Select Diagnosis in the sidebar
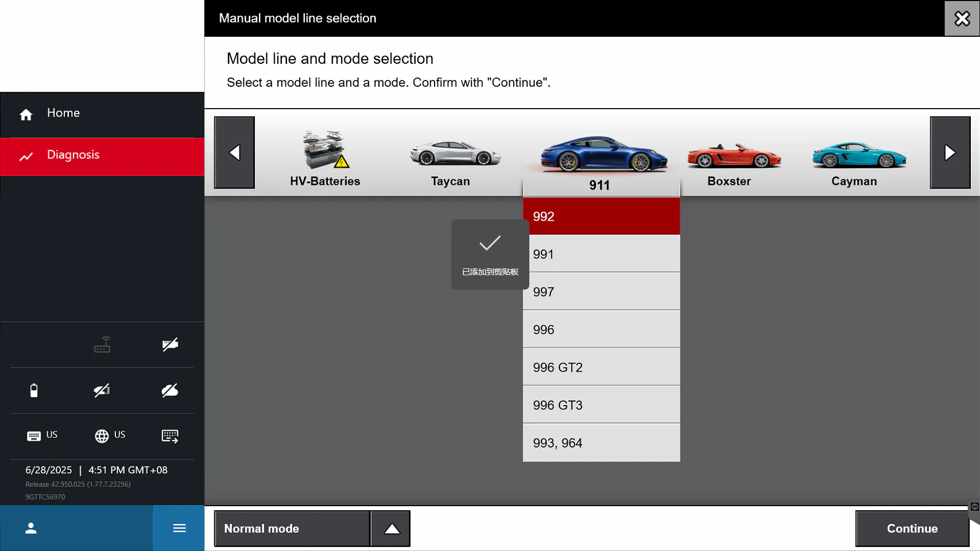Image resolution: width=980 pixels, height=551 pixels. point(73,155)
